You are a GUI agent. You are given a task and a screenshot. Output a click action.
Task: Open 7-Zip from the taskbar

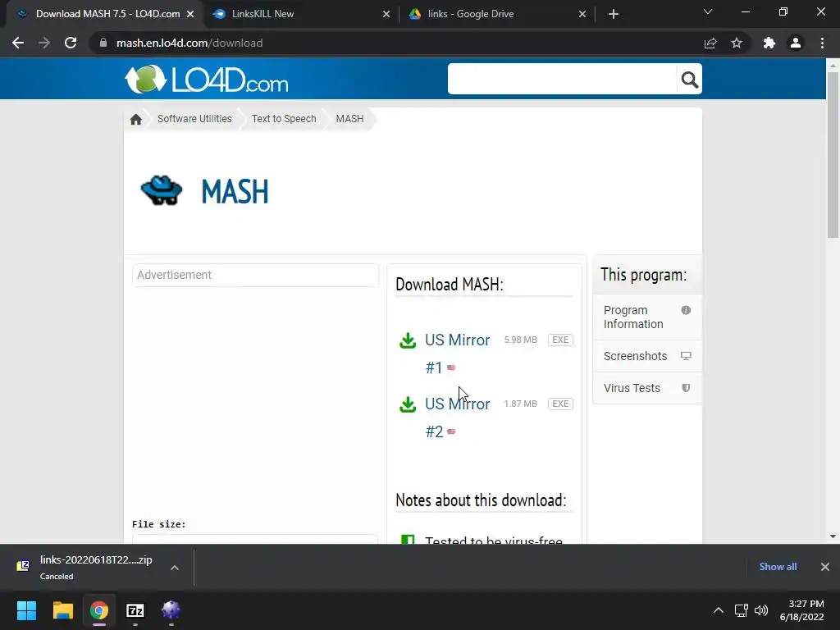tap(135, 610)
